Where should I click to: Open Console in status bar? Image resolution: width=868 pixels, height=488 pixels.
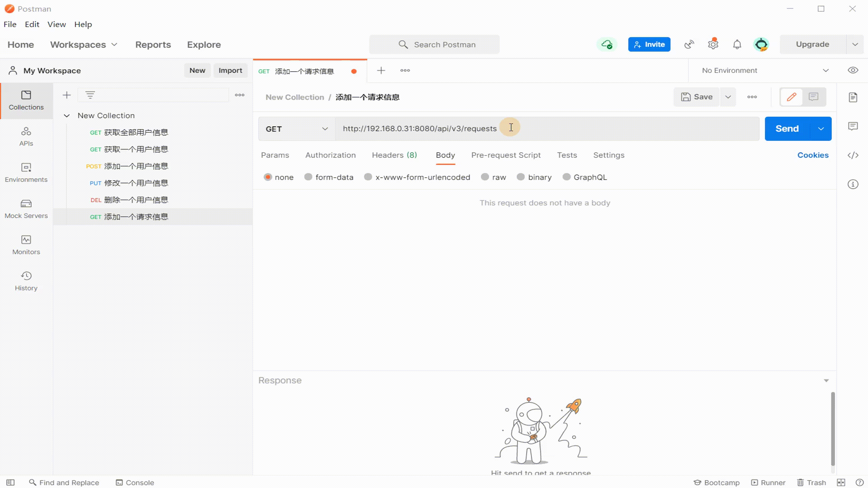(x=135, y=483)
